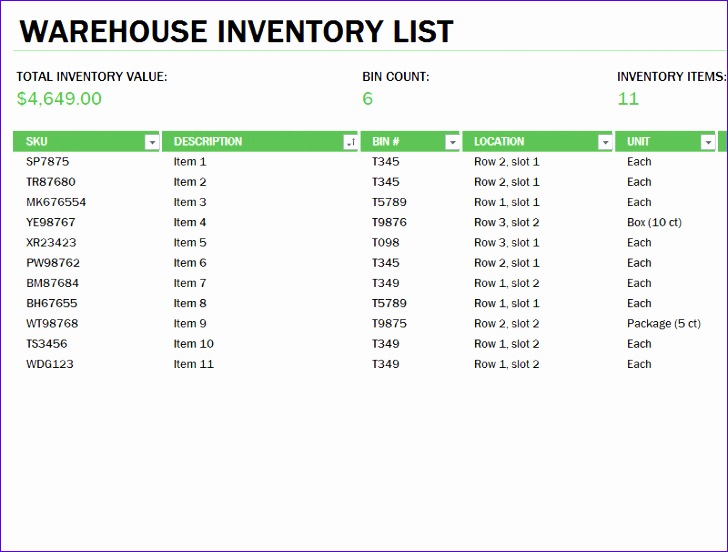
Task: Select SKU cell TS3456
Action: pyautogui.click(x=46, y=344)
